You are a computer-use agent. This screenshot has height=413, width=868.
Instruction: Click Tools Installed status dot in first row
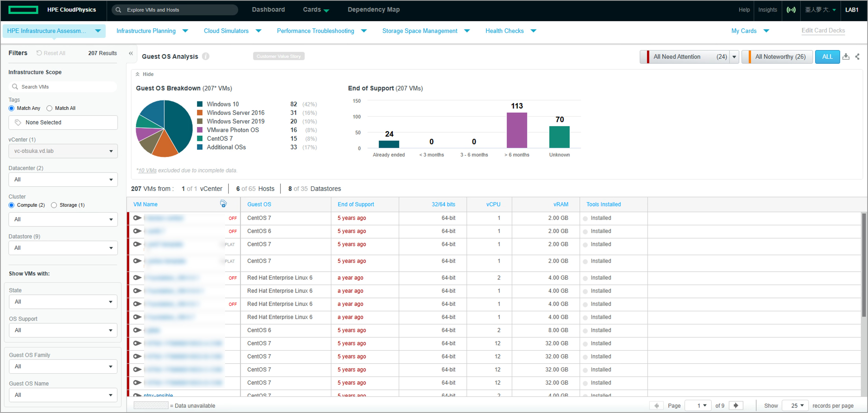tap(585, 219)
